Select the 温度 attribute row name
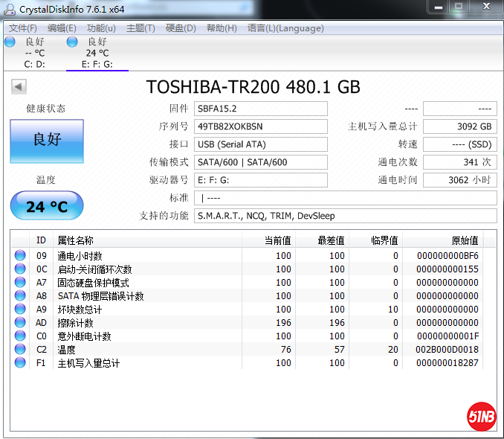Image resolution: width=504 pixels, height=439 pixels. [x=67, y=350]
